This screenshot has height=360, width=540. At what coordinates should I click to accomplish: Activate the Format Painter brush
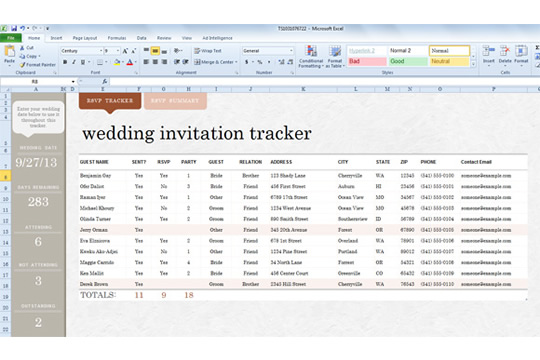pos(38,64)
